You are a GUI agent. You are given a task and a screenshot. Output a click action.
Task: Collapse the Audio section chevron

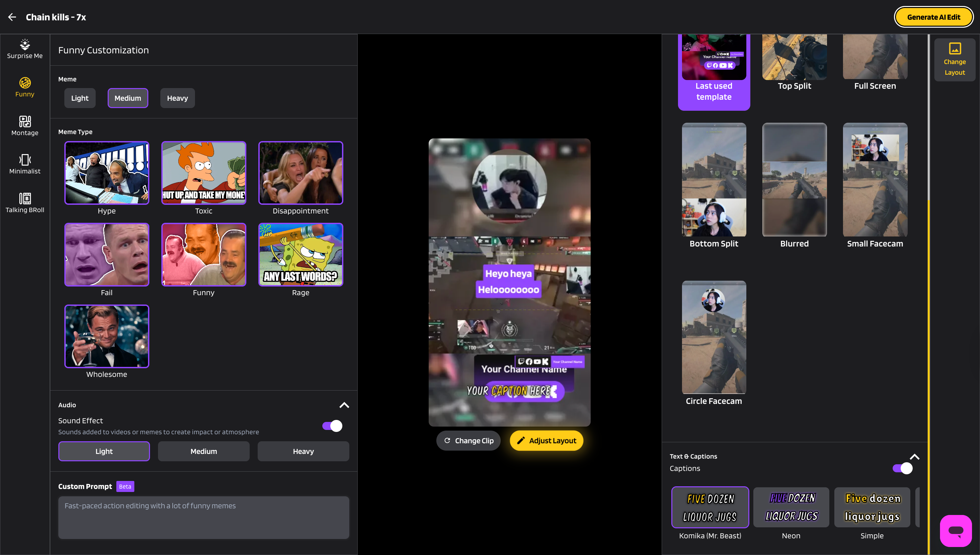(x=344, y=405)
